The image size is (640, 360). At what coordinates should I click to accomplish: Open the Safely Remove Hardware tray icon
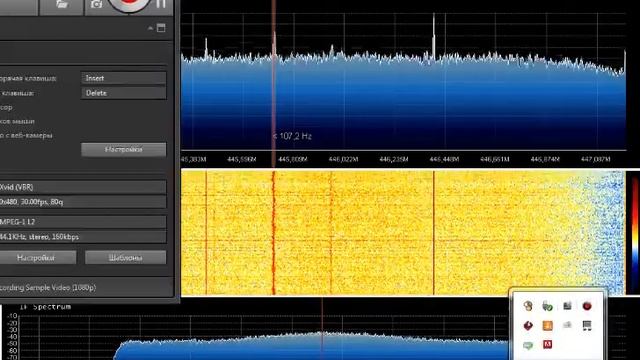click(548, 306)
